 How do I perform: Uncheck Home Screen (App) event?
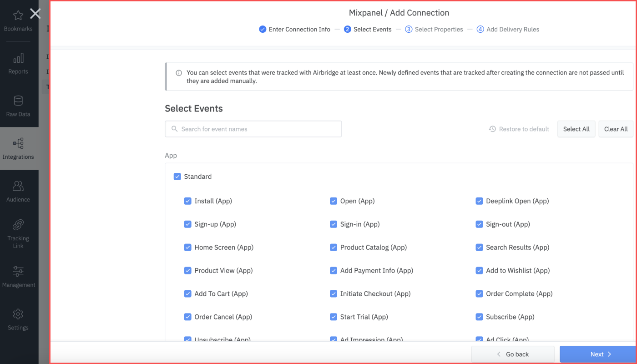coord(187,247)
